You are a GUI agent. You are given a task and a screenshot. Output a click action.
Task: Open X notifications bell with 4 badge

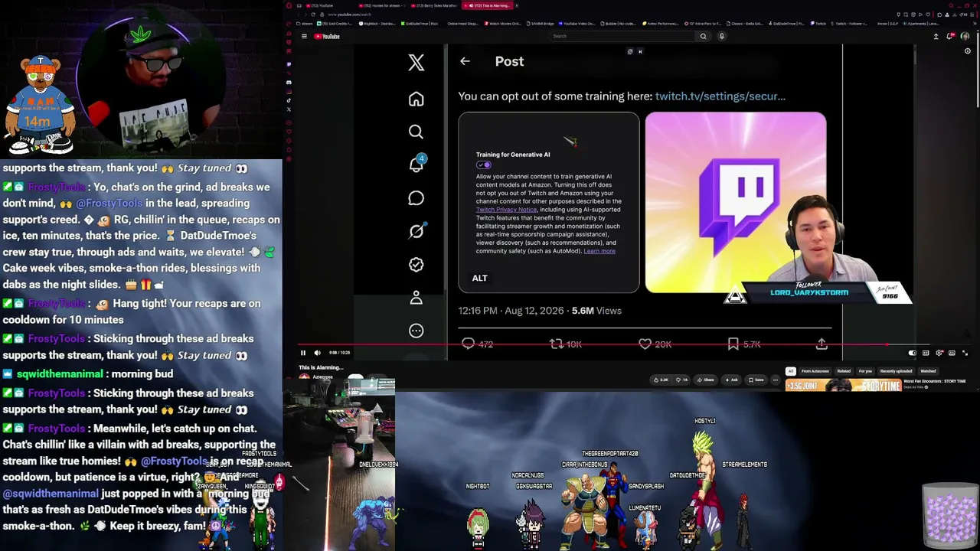[416, 165]
